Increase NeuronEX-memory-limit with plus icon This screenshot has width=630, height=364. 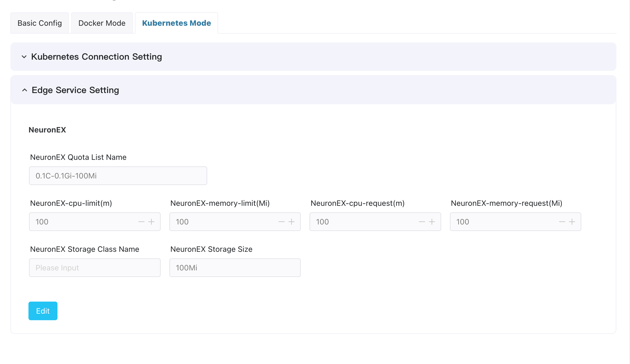[x=291, y=222]
